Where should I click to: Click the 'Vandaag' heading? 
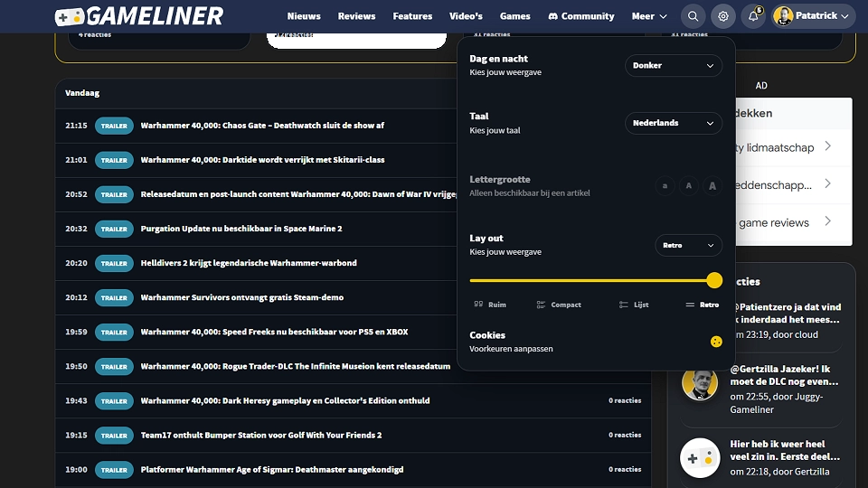point(82,93)
